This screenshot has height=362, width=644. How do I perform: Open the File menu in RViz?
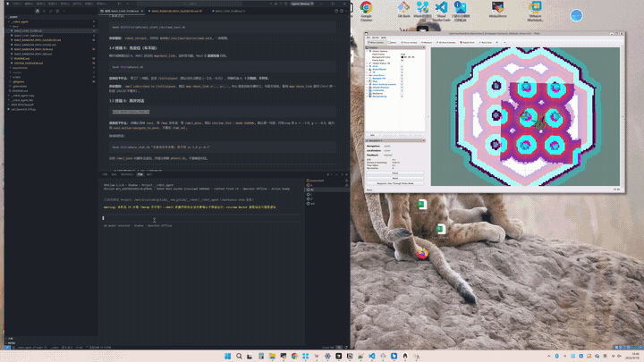[369, 38]
